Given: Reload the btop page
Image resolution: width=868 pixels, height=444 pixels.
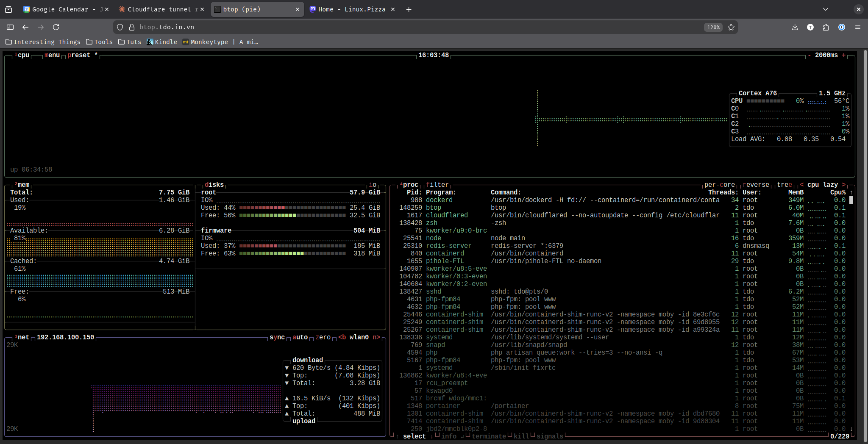Looking at the screenshot, I should (x=56, y=27).
